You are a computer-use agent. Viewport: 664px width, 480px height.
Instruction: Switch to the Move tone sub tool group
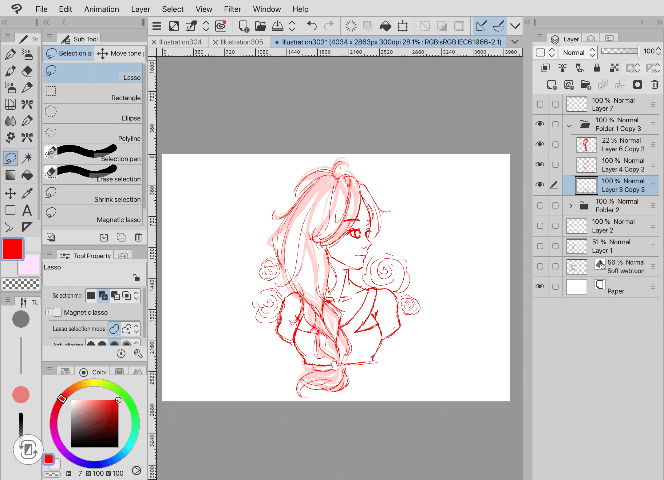pyautogui.click(x=121, y=53)
